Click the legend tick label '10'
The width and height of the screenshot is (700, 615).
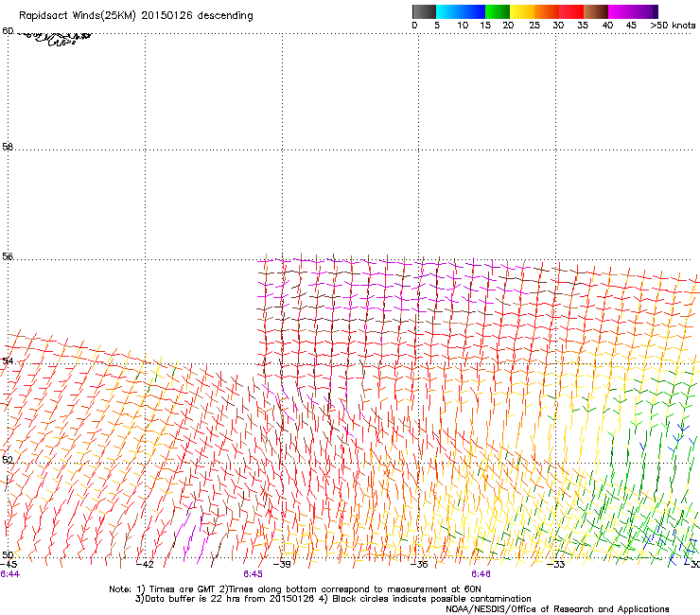coord(463,26)
